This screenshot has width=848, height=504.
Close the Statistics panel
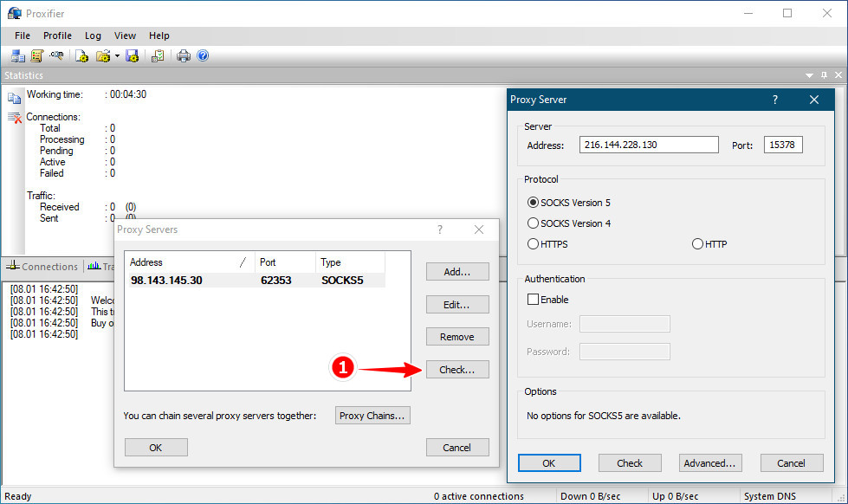(838, 75)
